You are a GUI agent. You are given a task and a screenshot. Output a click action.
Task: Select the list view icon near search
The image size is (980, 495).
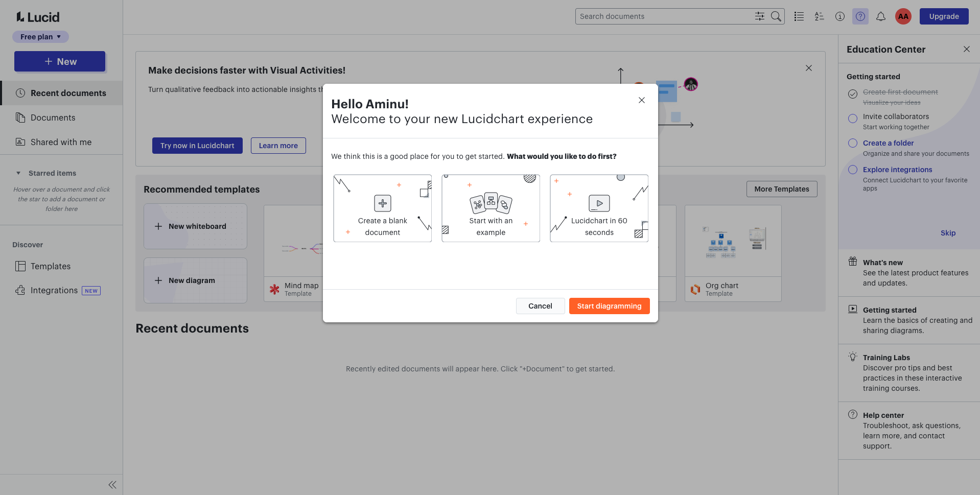click(x=799, y=16)
